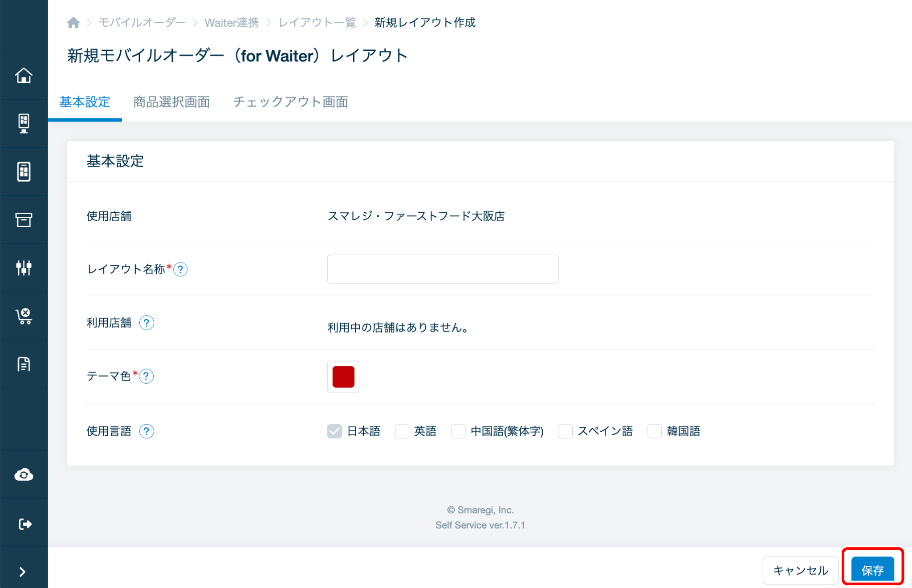Click the cloud sync sidebar icon
Screen dimensions: 912x588
24,474
